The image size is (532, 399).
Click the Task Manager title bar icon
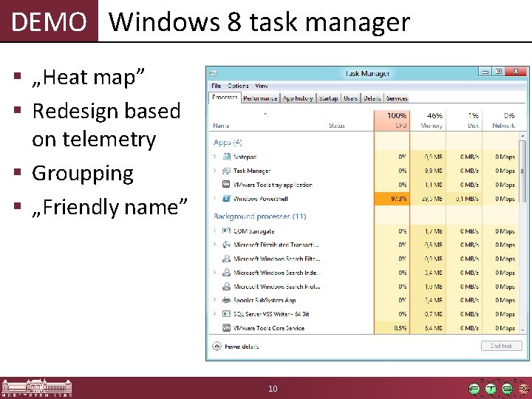214,73
